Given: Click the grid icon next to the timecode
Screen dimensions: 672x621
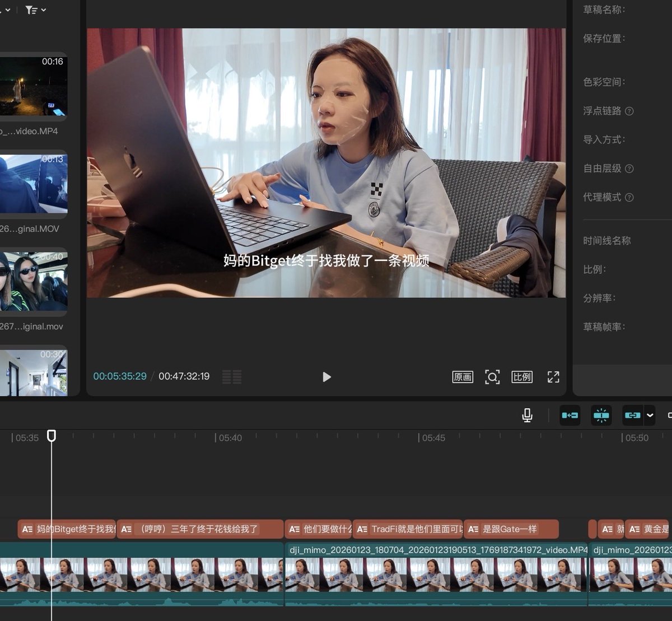Looking at the screenshot, I should pos(232,377).
